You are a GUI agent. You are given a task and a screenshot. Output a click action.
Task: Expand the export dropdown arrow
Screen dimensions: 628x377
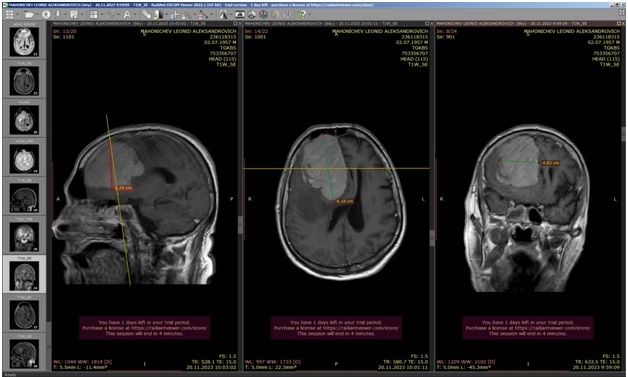click(x=82, y=14)
